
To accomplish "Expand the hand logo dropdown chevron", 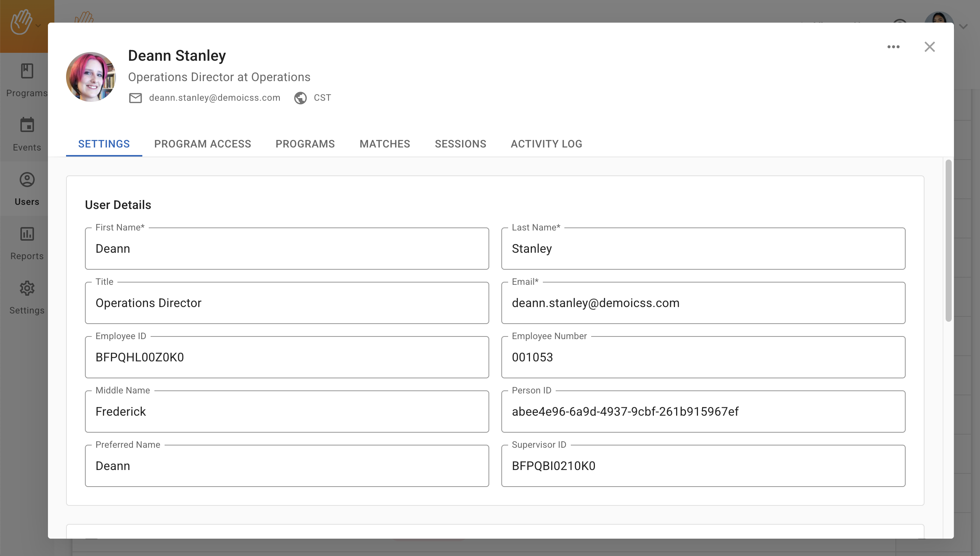I will [38, 26].
